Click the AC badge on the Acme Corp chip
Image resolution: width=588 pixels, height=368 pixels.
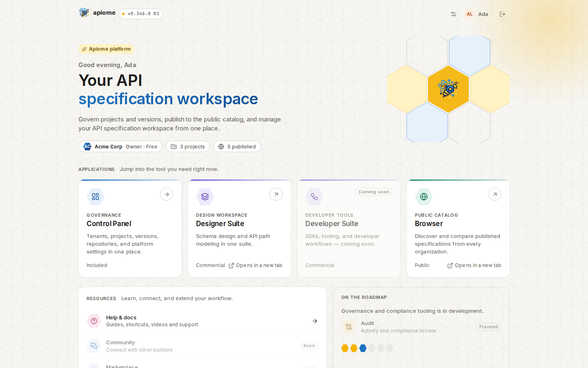click(87, 146)
